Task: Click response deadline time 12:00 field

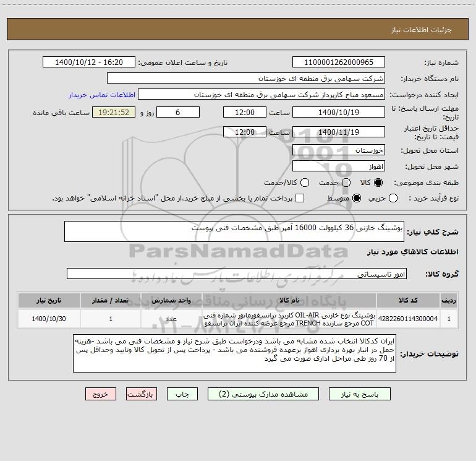Action: click(x=245, y=112)
